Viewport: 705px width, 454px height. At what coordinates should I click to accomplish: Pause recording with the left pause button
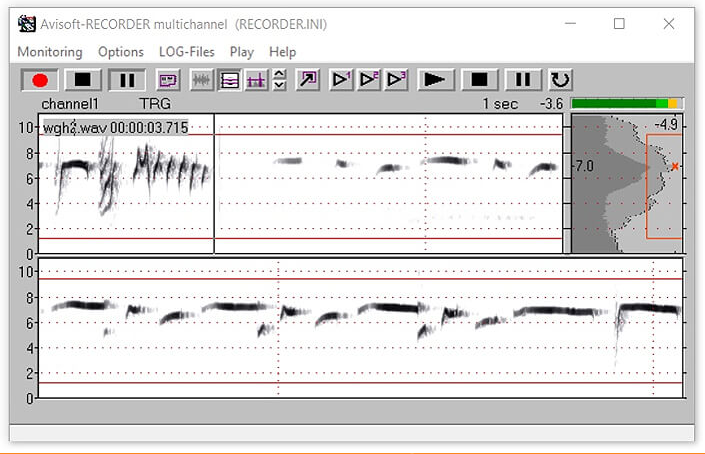(x=126, y=80)
